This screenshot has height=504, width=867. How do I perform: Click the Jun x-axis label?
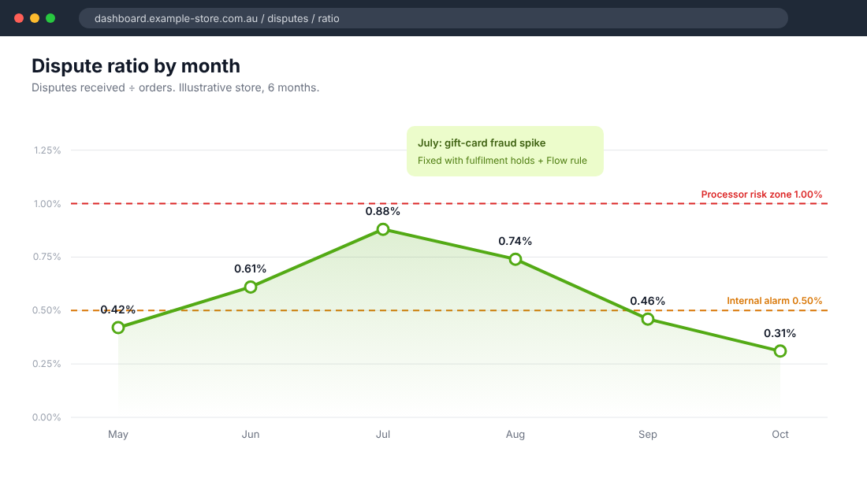[x=251, y=435]
